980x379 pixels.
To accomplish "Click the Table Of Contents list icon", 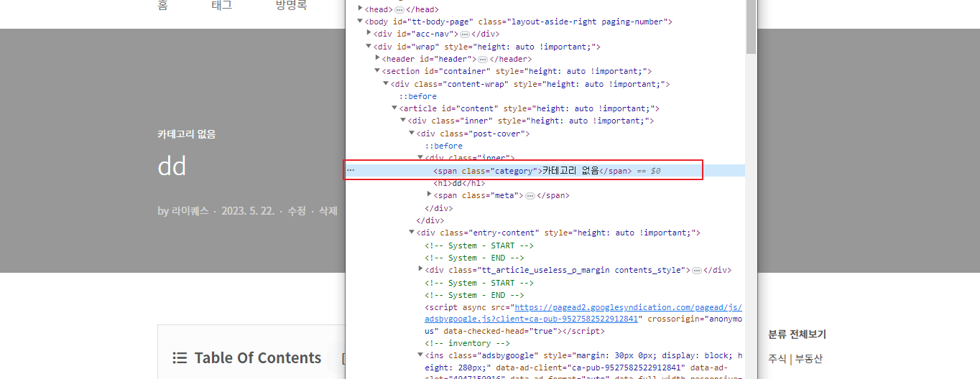I will tap(180, 358).
